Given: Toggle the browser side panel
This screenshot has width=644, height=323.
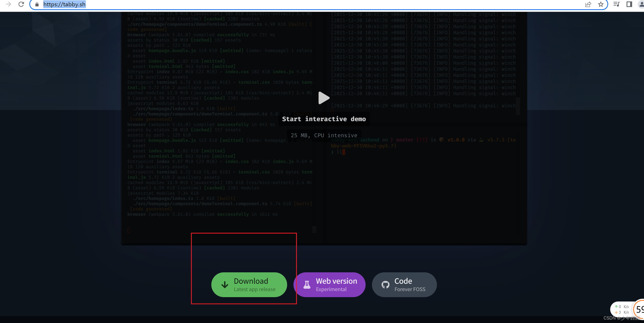Looking at the screenshot, I should [x=629, y=4].
